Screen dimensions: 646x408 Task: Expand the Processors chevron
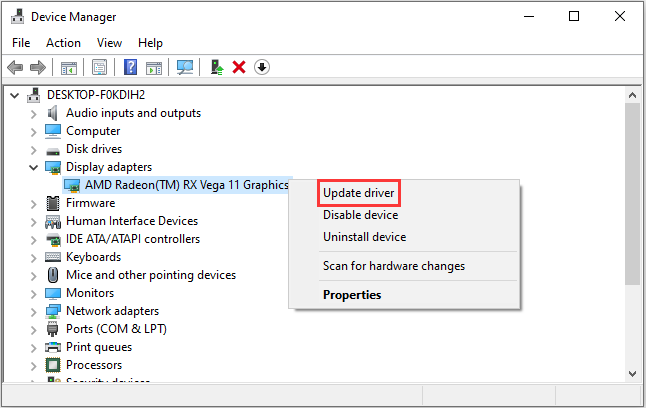pyautogui.click(x=34, y=366)
